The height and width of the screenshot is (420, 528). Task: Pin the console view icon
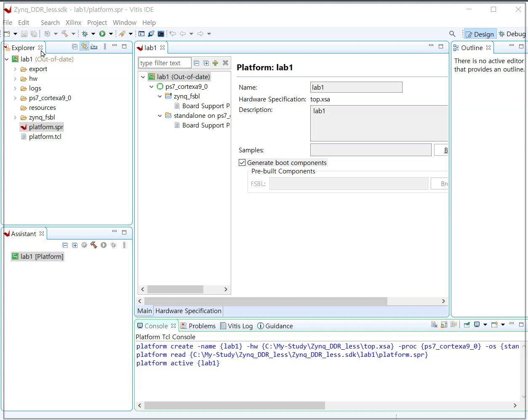(467, 324)
